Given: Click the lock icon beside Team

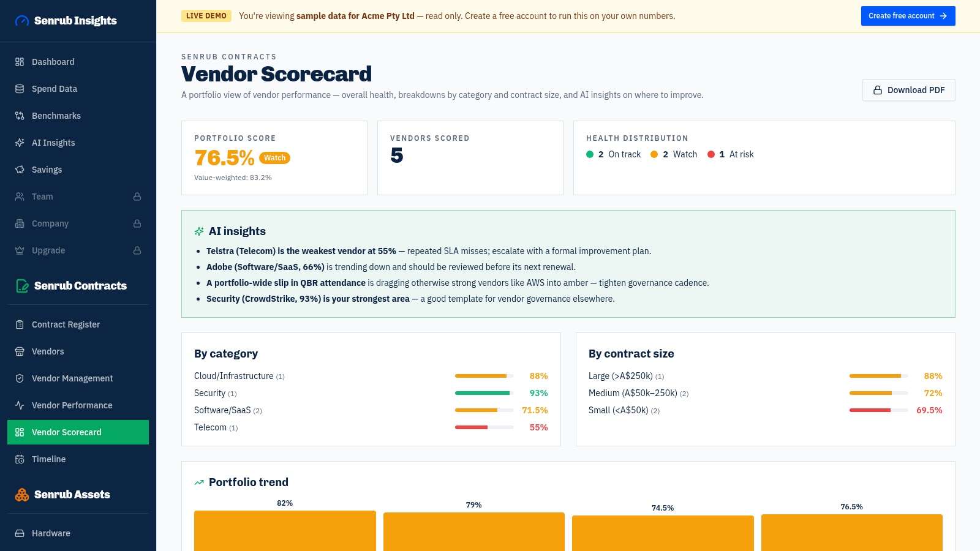Looking at the screenshot, I should coord(137,197).
